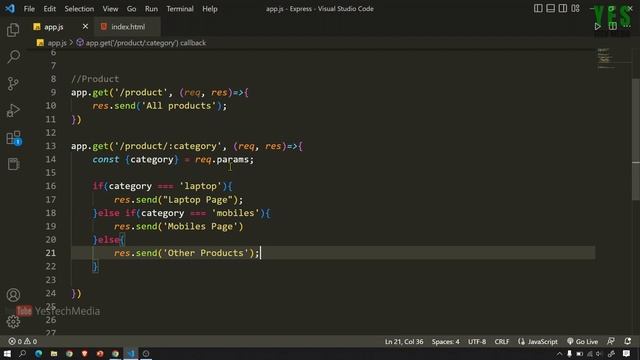
Task: Click Ln 21, Col 36 position indicator
Action: coord(404,341)
